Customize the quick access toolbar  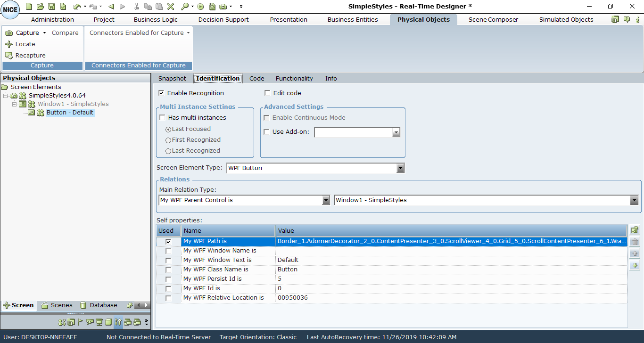pos(241,7)
